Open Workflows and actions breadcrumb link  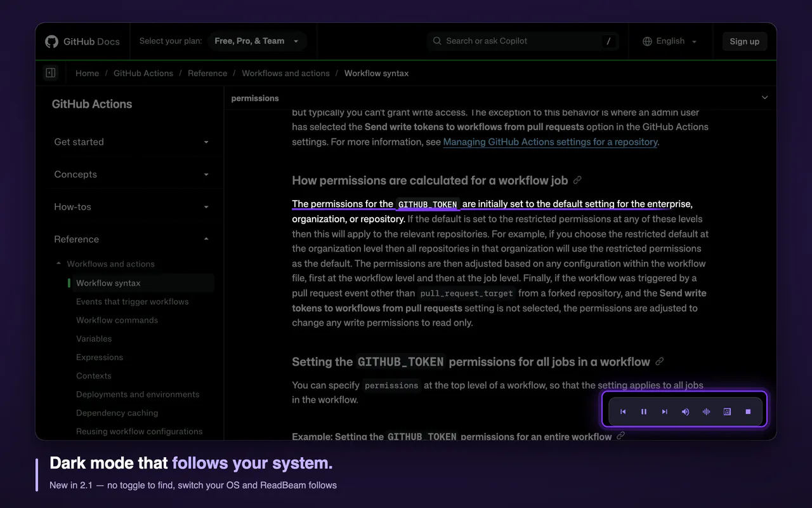pos(285,73)
